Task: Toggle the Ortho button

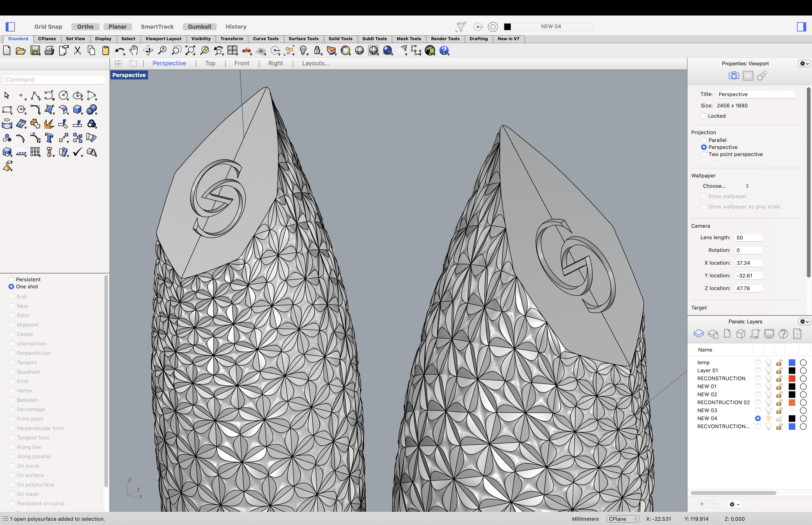Action: pos(85,27)
